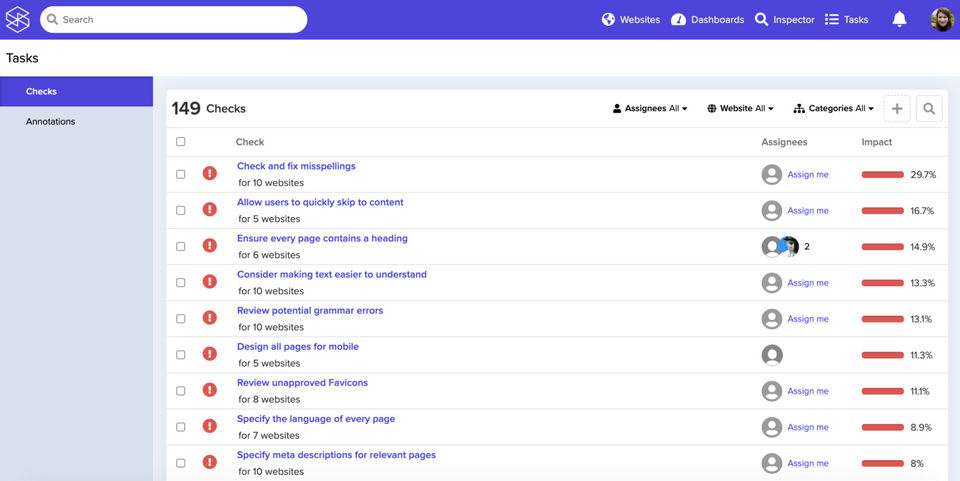Click Assign me for page language check

tap(808, 427)
